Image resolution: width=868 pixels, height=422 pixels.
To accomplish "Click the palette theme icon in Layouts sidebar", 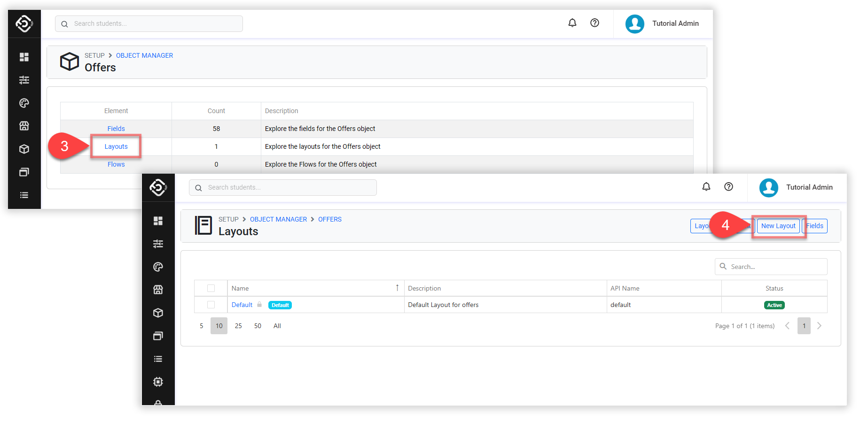I will point(158,267).
